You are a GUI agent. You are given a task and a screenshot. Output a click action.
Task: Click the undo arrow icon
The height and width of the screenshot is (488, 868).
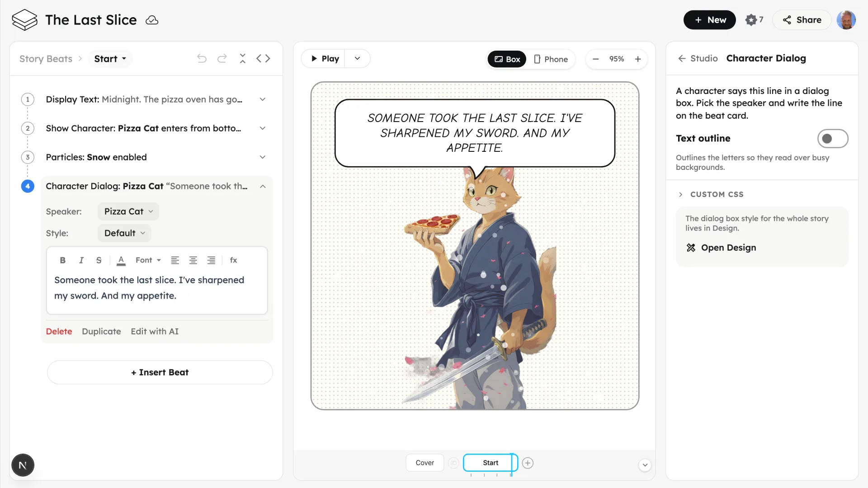pos(202,59)
